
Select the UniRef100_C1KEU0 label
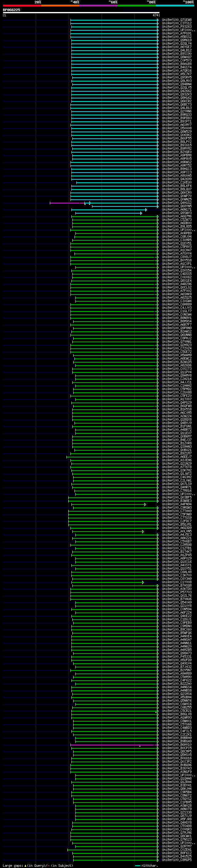tap(176, 182)
